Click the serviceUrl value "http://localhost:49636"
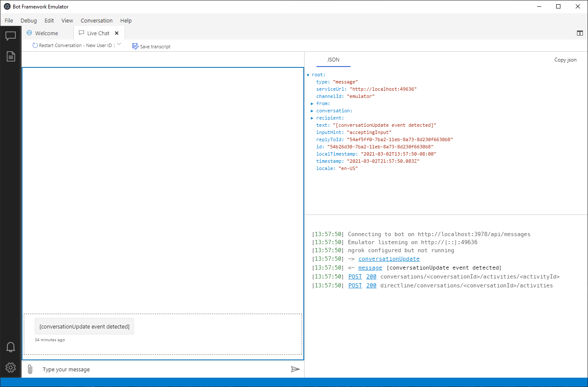 (x=383, y=89)
